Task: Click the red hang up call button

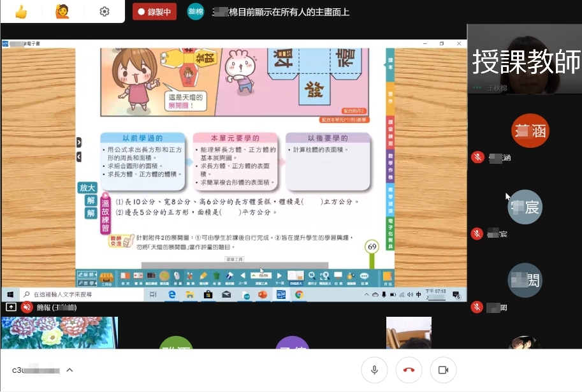Action: point(409,370)
